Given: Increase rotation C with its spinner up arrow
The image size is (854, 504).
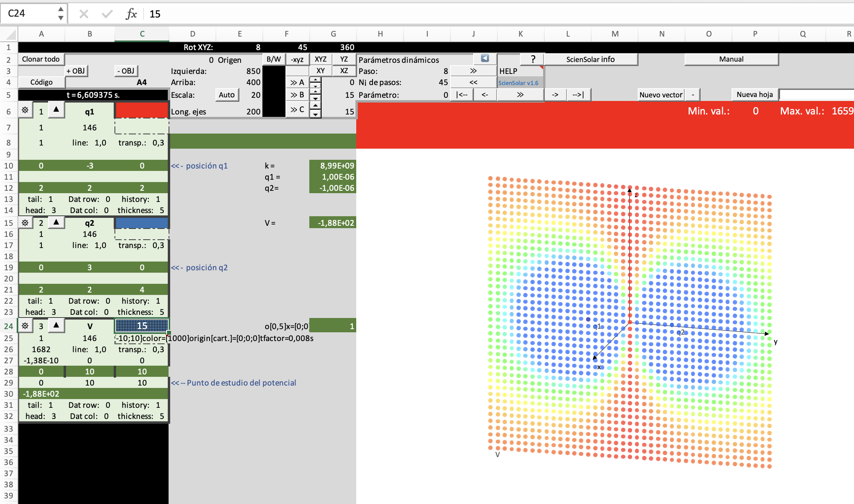Looking at the screenshot, I should point(315,105).
